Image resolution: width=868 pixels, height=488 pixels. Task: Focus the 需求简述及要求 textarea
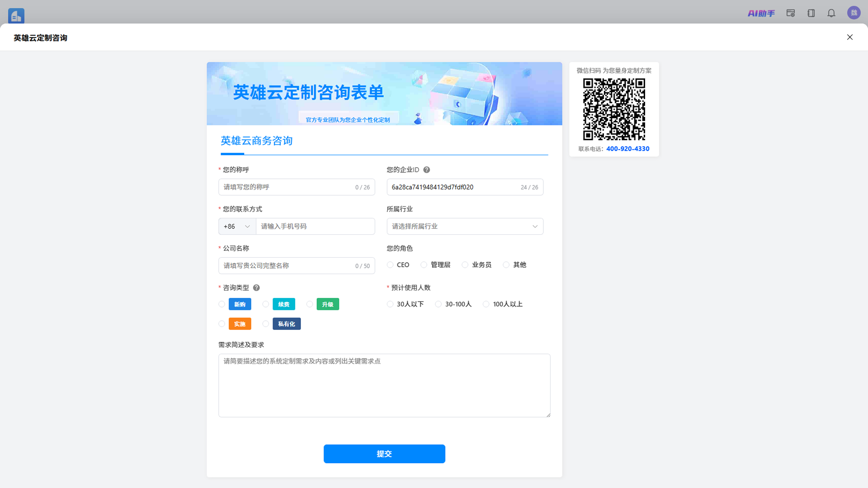coord(384,385)
